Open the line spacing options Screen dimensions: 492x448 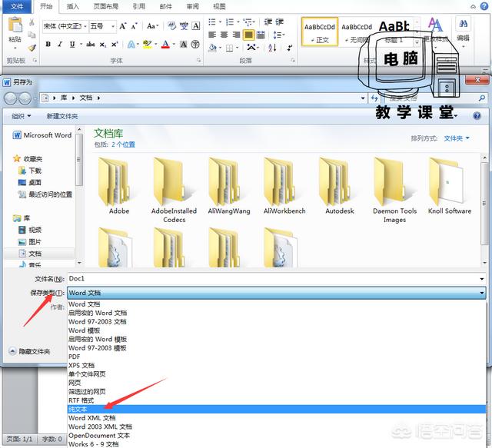[x=278, y=35]
